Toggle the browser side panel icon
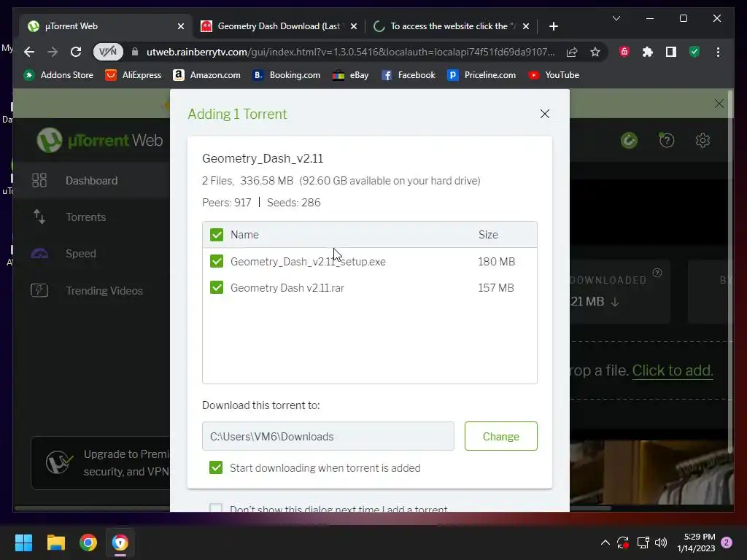This screenshot has width=747, height=560. tap(671, 52)
